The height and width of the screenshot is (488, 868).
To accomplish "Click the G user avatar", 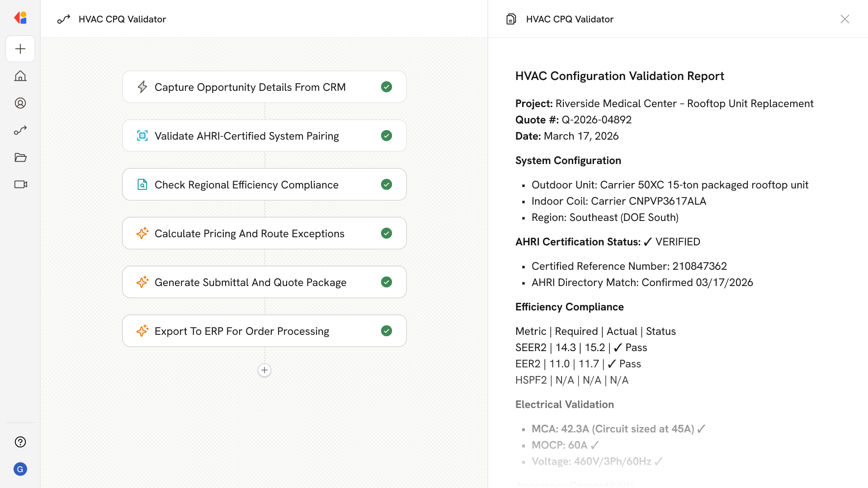I will pyautogui.click(x=20, y=469).
